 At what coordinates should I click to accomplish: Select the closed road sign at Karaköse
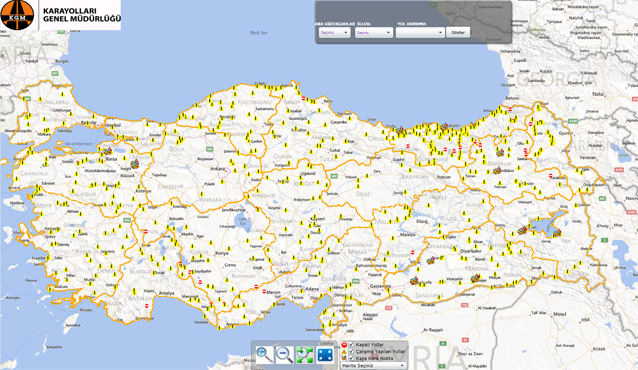point(551,176)
